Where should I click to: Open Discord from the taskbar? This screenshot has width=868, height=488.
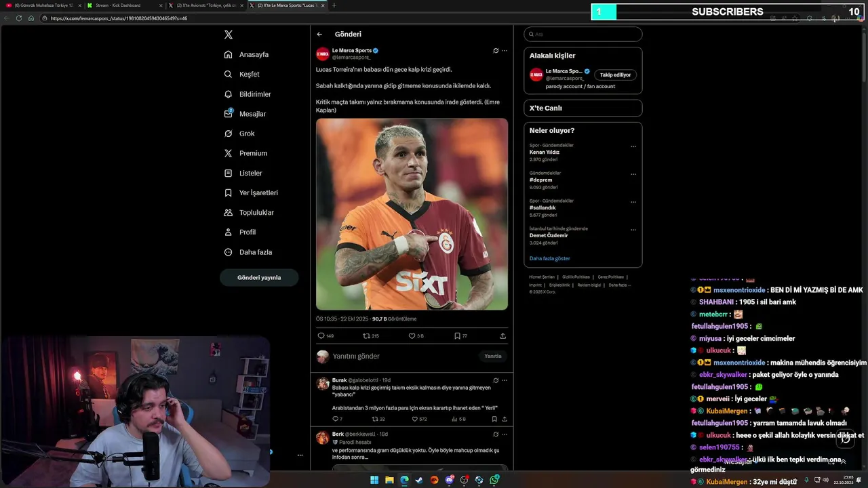click(x=449, y=480)
